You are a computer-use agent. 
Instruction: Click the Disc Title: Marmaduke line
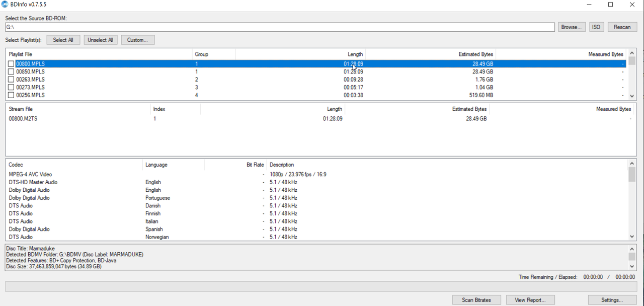point(30,249)
